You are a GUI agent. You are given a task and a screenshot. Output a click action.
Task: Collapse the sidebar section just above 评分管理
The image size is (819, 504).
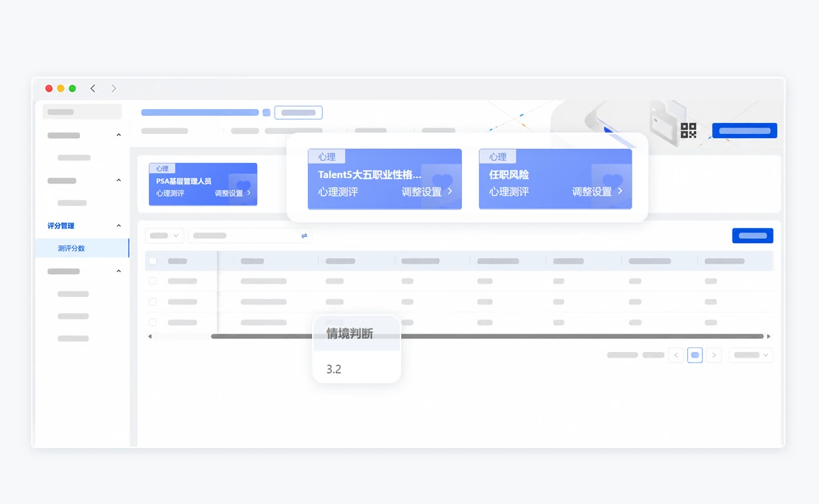[x=119, y=180]
